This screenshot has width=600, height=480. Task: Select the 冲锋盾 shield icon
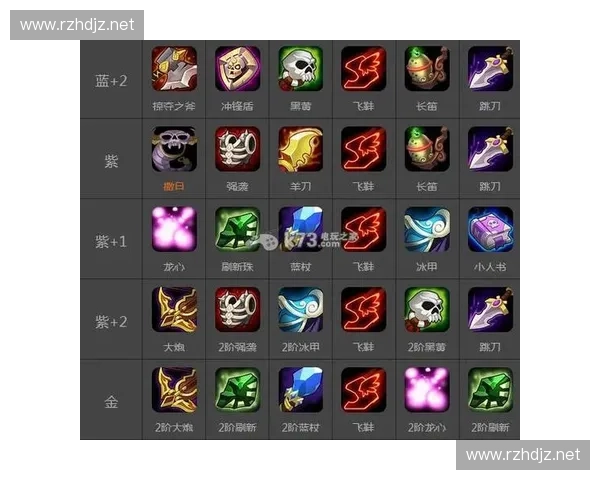coord(237,69)
